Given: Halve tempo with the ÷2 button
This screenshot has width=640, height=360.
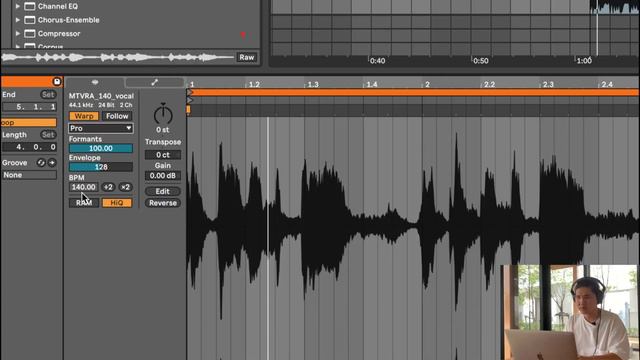Looking at the screenshot, I should click(108, 187).
